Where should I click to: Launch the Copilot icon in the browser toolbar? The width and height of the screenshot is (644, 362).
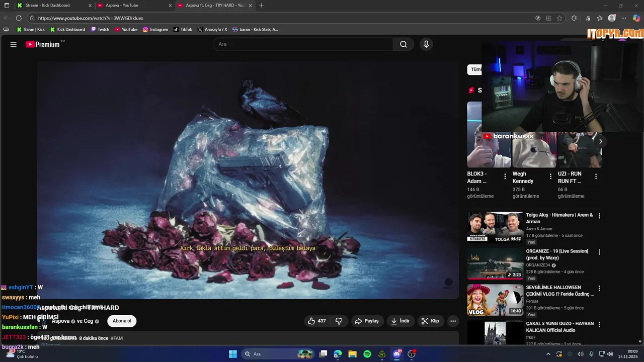pyautogui.click(x=636, y=18)
